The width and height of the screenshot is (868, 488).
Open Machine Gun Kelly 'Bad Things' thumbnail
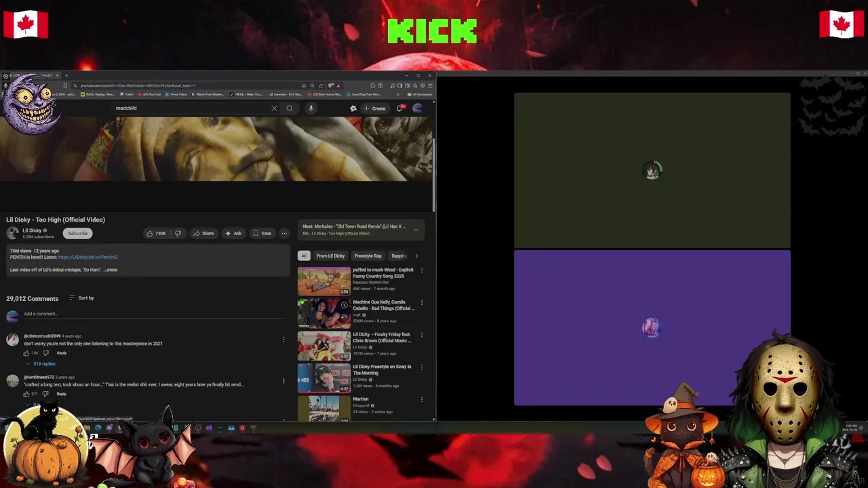324,314
